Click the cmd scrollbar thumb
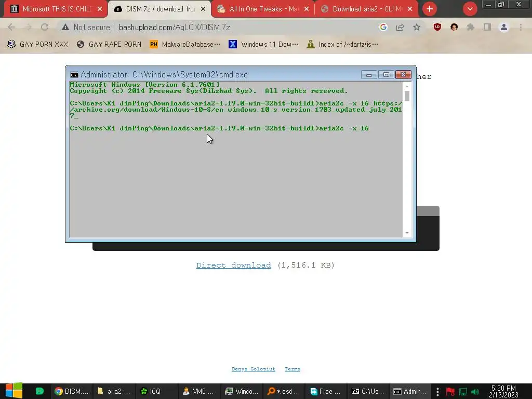This screenshot has height=399, width=532. [x=407, y=96]
